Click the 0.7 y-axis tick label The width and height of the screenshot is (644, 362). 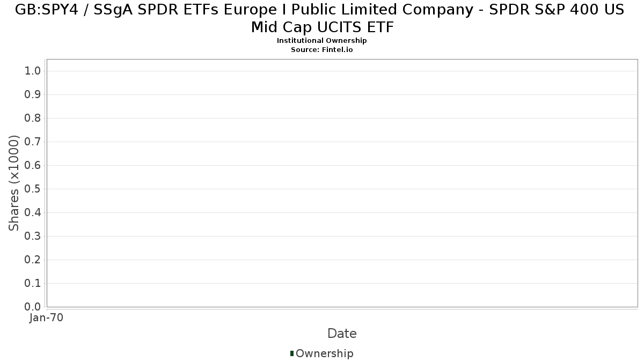33,142
